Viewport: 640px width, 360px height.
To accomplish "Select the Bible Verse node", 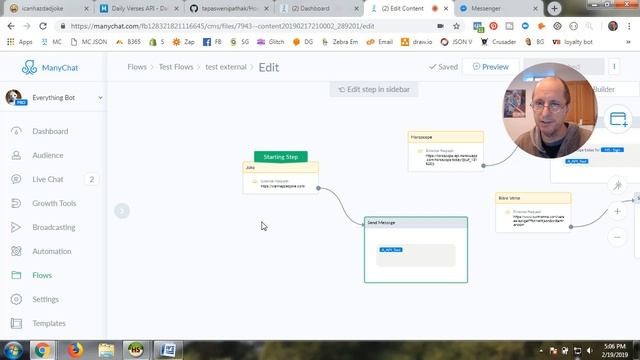I will coord(533,212).
